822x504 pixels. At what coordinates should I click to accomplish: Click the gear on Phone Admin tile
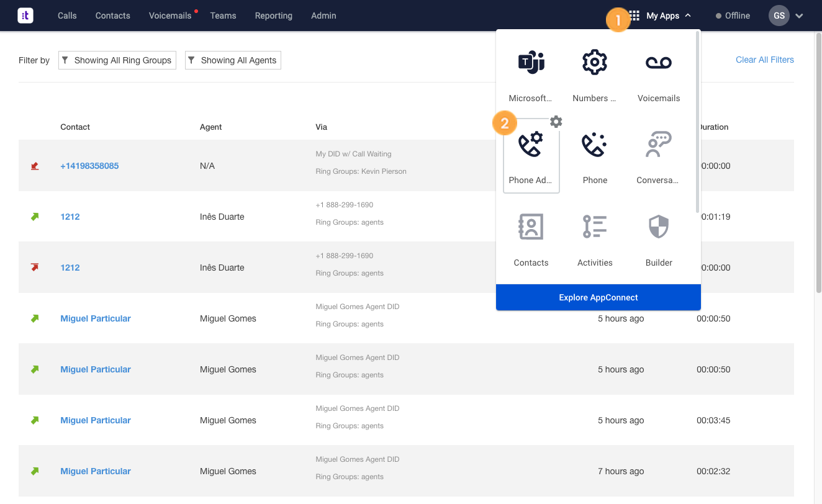(556, 122)
